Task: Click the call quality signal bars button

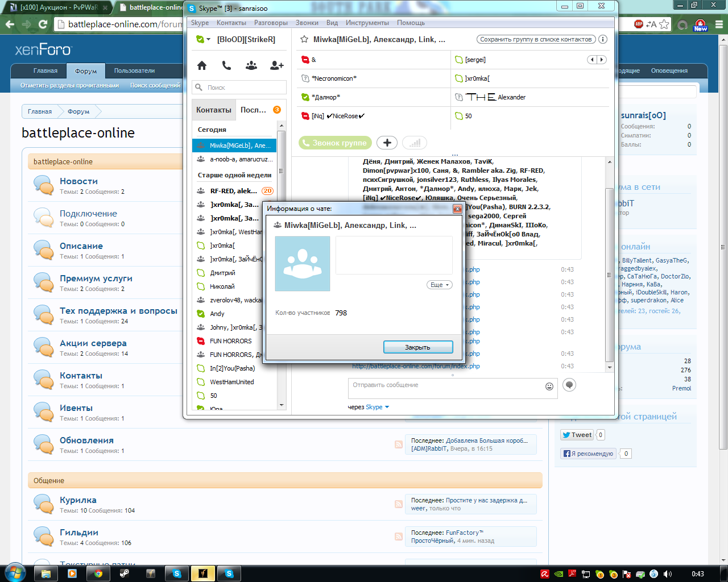Action: (415, 143)
